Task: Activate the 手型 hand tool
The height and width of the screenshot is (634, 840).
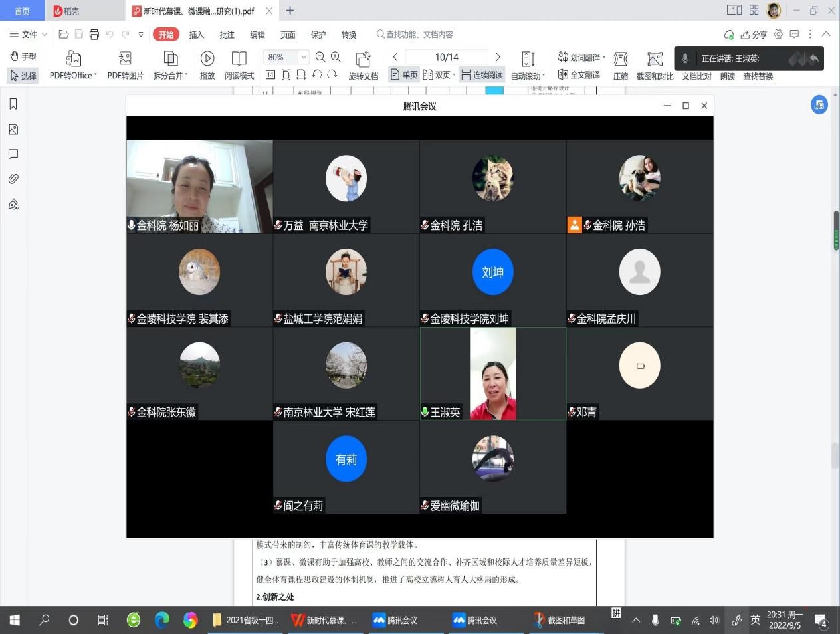Action: click(23, 56)
